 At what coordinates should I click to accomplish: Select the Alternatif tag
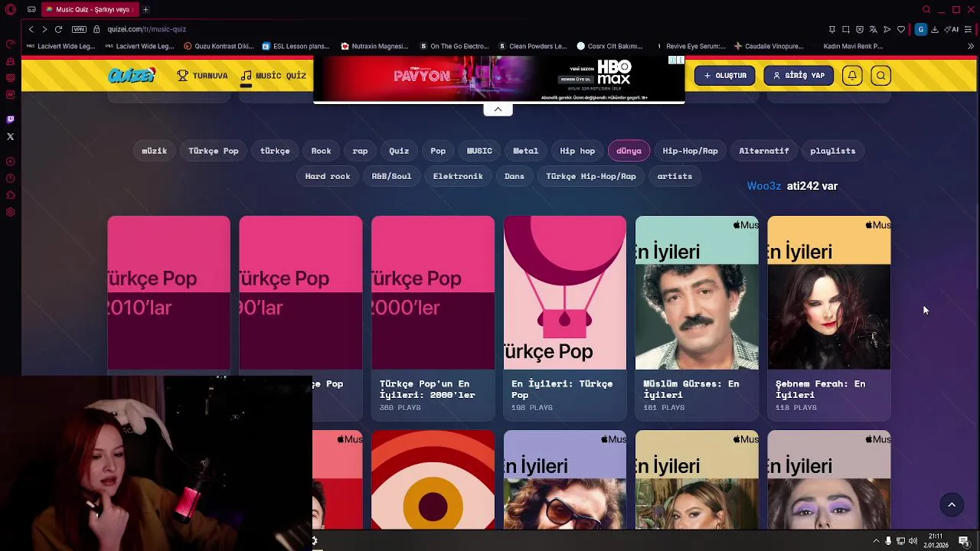pos(763,151)
